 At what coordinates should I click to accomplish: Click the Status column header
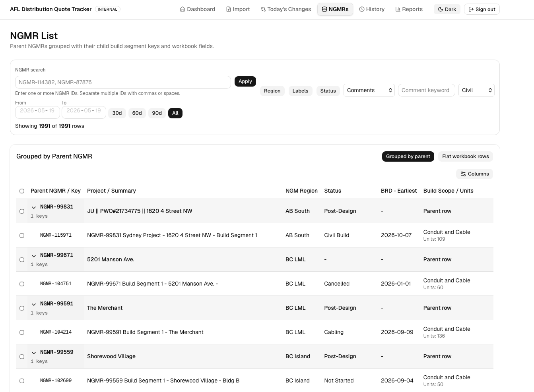[332, 191]
